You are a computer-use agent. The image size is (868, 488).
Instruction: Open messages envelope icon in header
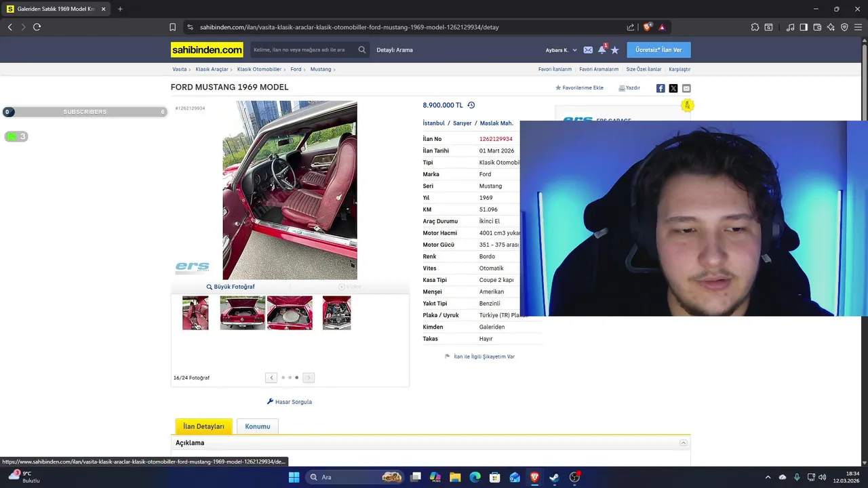pos(588,50)
